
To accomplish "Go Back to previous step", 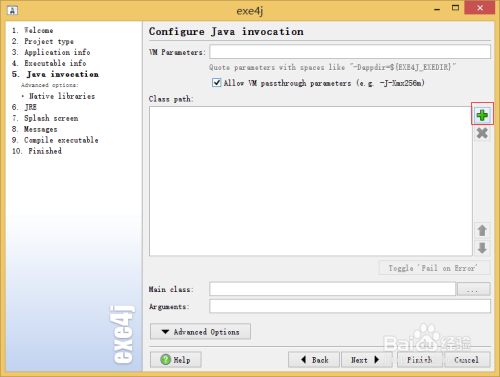I will (x=314, y=360).
